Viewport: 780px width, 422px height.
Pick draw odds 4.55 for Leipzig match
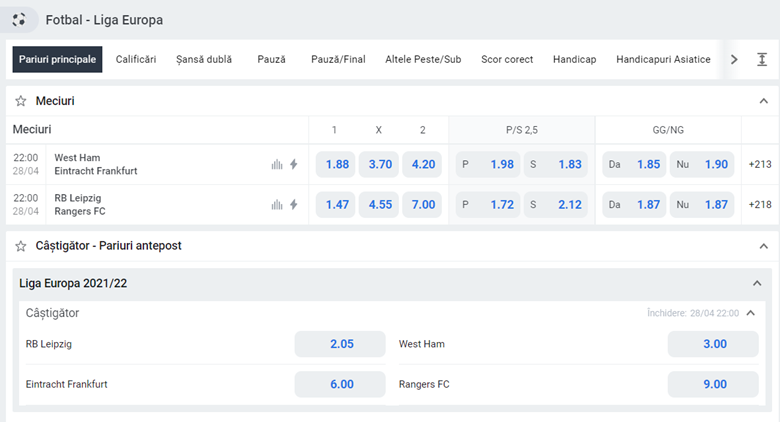[x=379, y=205]
